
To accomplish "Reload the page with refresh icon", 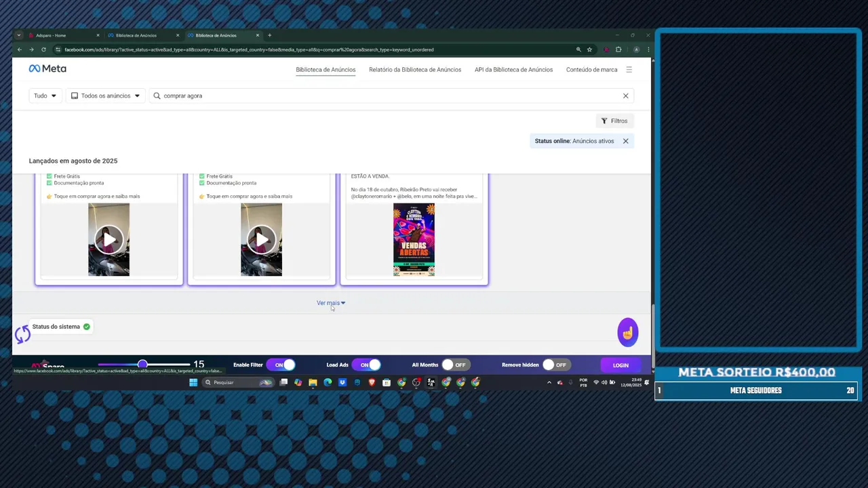I will point(43,49).
